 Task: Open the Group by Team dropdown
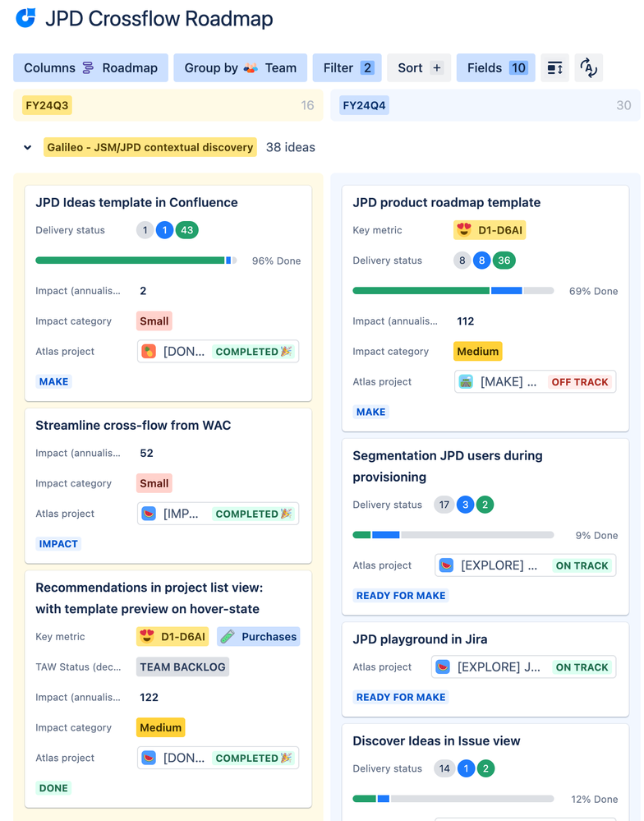point(240,68)
